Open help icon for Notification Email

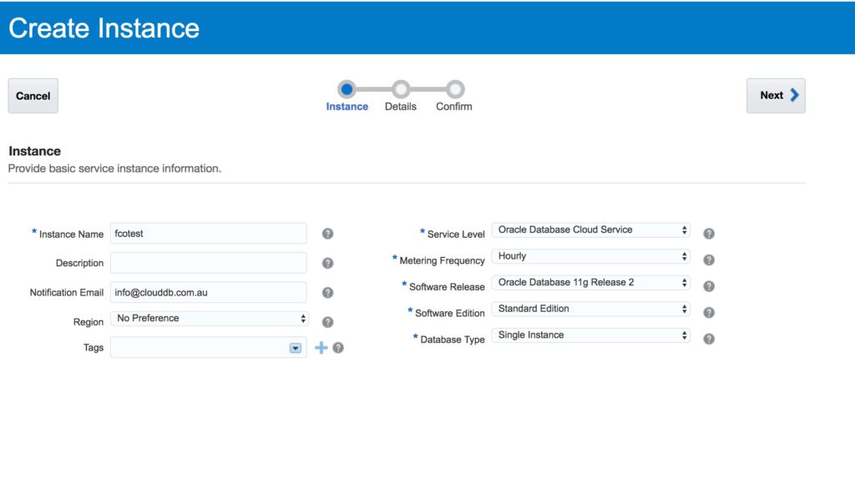(327, 293)
